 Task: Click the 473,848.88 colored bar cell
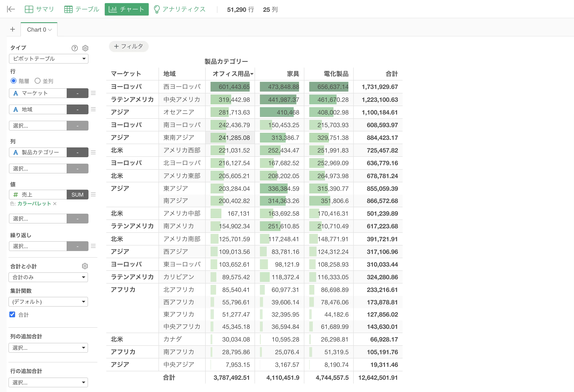pos(279,87)
